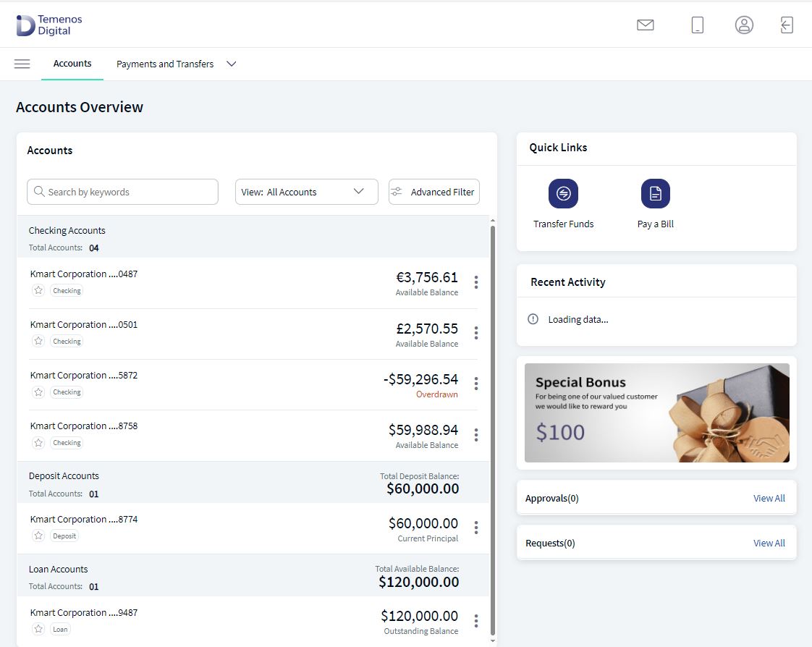Open options menu for account ....0487

tap(476, 282)
